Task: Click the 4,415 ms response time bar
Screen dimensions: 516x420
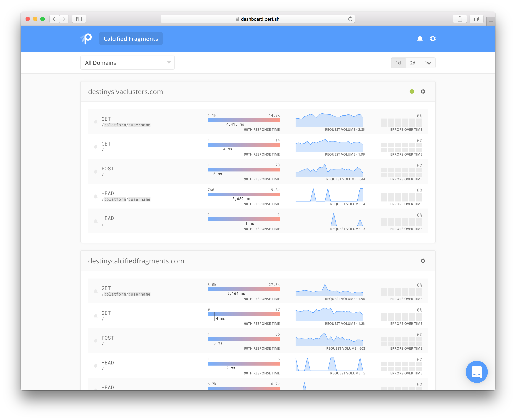Action: point(244,120)
